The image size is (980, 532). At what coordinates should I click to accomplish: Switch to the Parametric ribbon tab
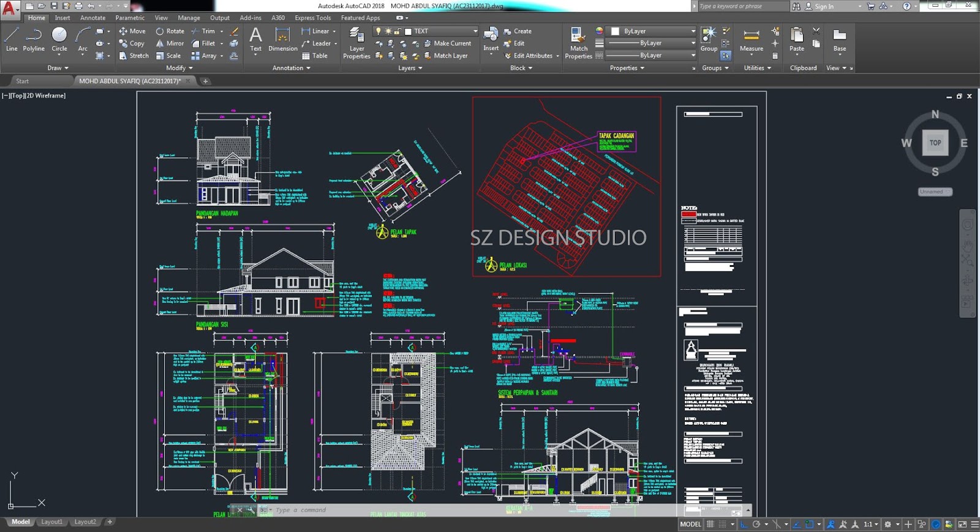130,18
